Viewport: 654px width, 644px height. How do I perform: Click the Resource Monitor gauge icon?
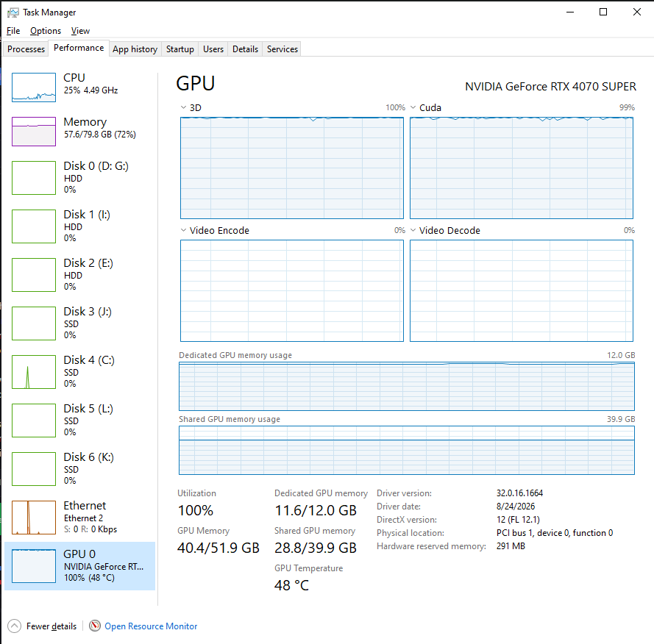pos(95,626)
